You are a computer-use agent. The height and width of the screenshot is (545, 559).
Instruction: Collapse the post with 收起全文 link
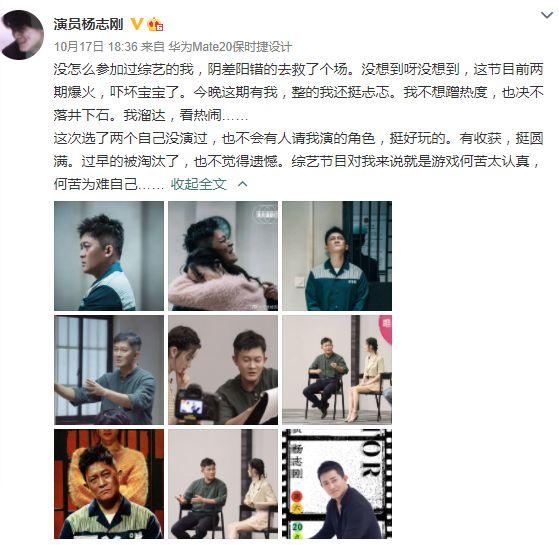tap(198, 184)
